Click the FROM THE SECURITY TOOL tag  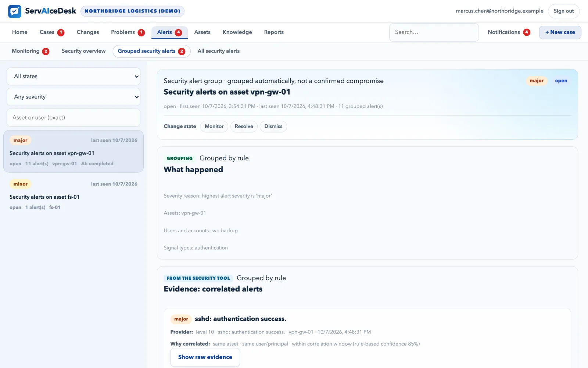click(x=198, y=278)
